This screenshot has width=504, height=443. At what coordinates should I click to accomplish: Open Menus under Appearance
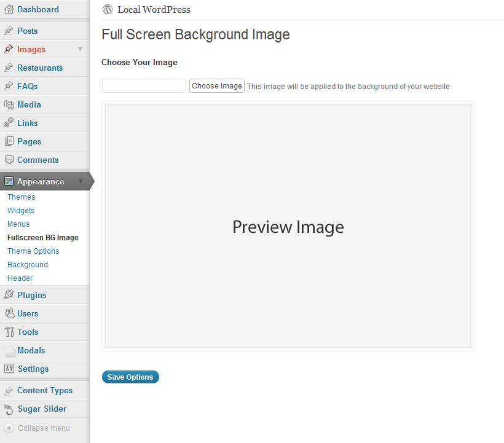(x=18, y=224)
